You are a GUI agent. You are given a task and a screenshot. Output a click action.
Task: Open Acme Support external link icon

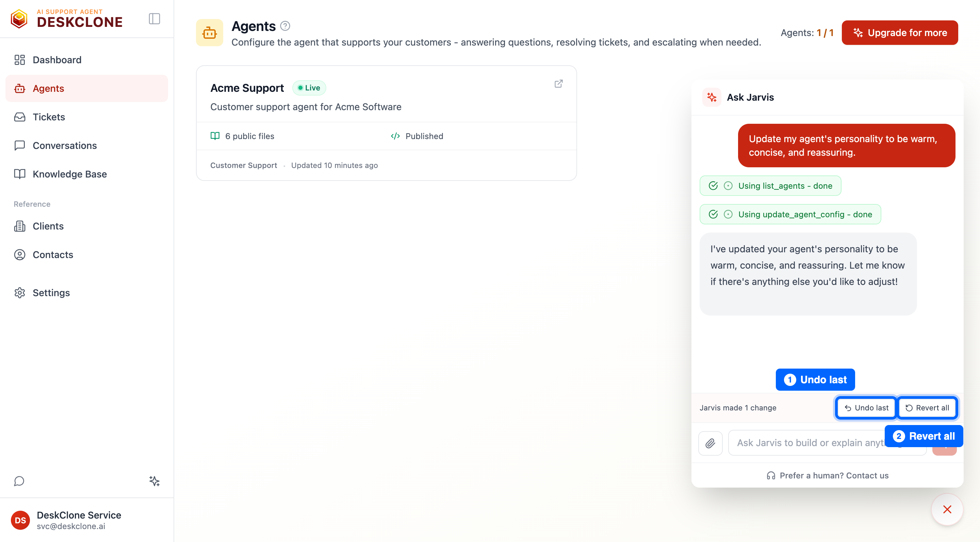[558, 84]
